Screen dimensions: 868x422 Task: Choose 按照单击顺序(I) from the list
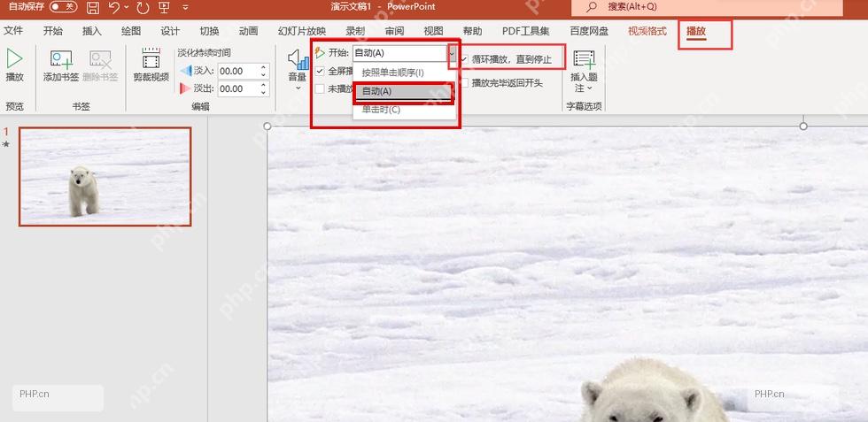click(404, 73)
